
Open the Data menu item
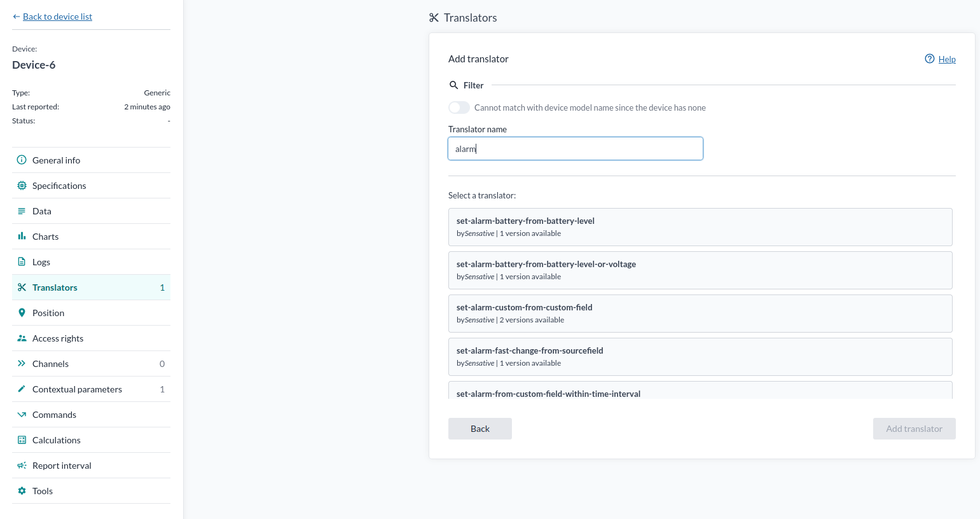[x=42, y=211]
